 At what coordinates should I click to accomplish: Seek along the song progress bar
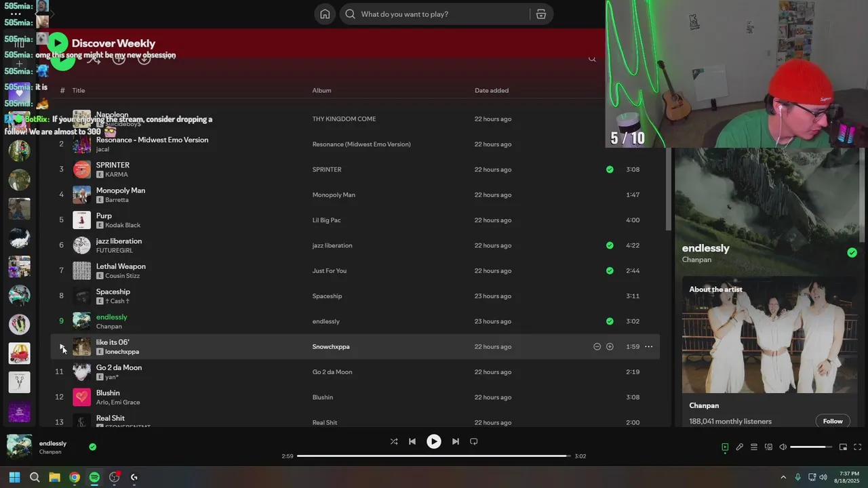[x=433, y=456]
